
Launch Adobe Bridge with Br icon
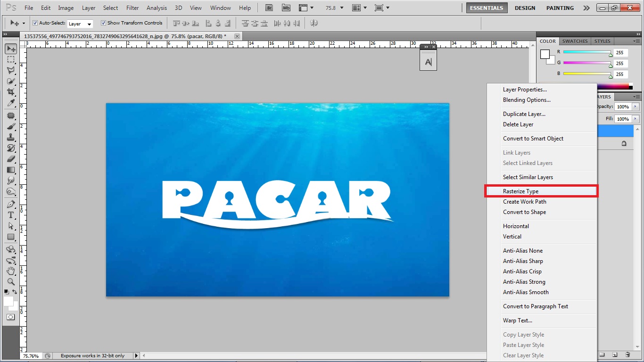click(x=269, y=8)
